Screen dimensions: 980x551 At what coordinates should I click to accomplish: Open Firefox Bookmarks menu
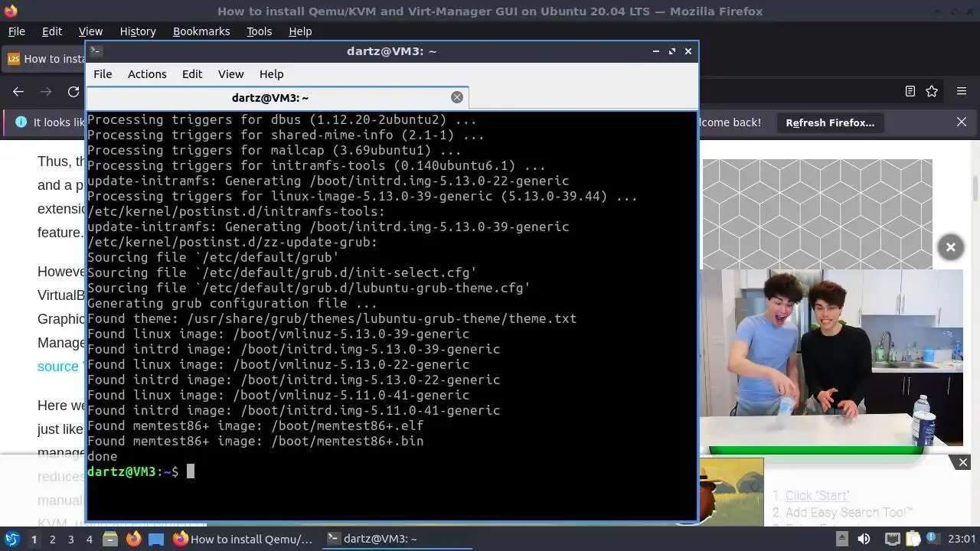tap(201, 31)
